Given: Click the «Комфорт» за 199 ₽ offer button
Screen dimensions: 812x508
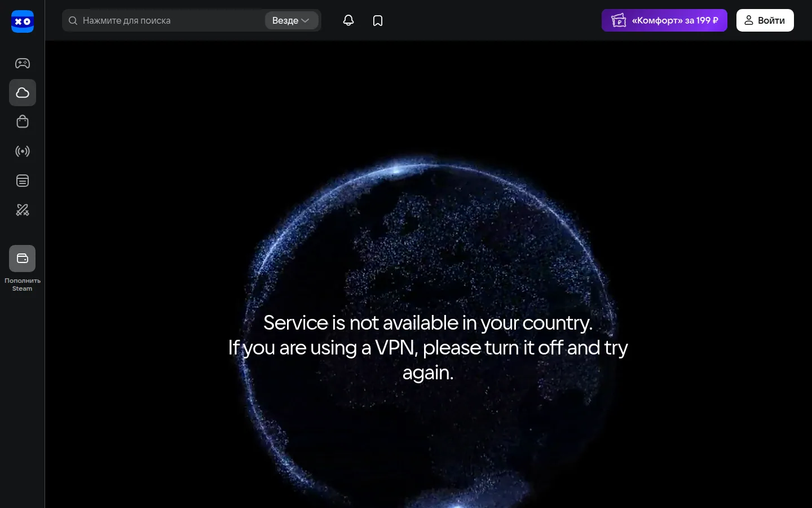Looking at the screenshot, I should point(664,20).
